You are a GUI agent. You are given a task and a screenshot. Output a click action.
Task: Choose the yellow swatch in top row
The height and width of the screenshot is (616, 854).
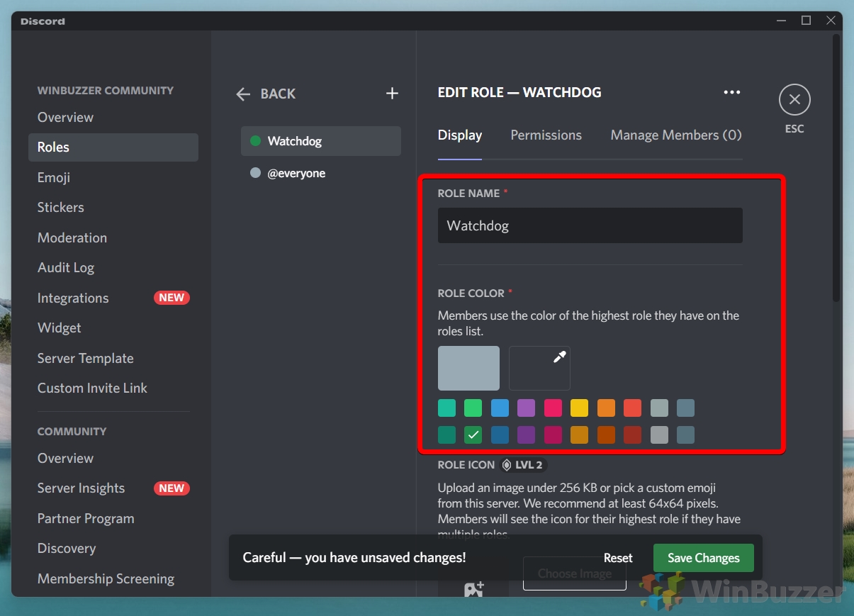tap(579, 408)
